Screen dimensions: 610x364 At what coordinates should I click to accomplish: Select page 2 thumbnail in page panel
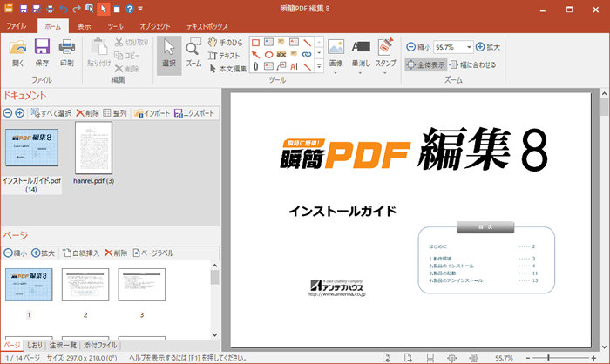85,285
